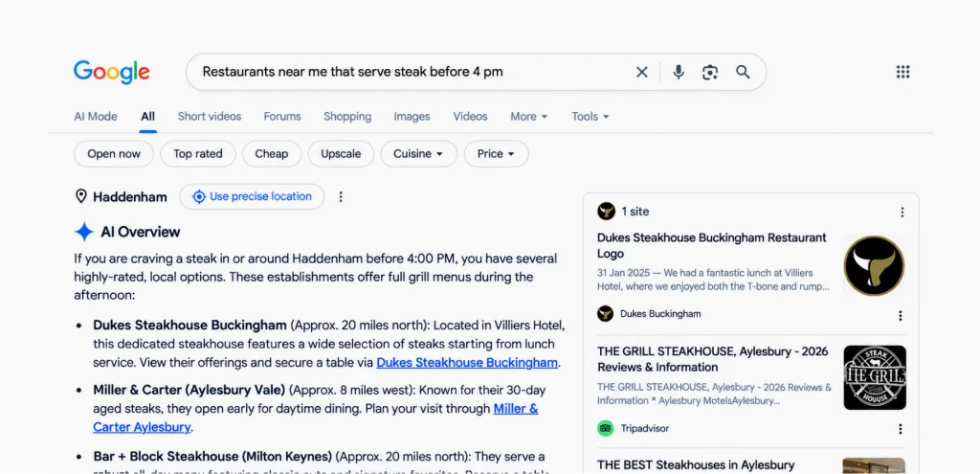Expand the Price filter dropdown

click(x=497, y=154)
